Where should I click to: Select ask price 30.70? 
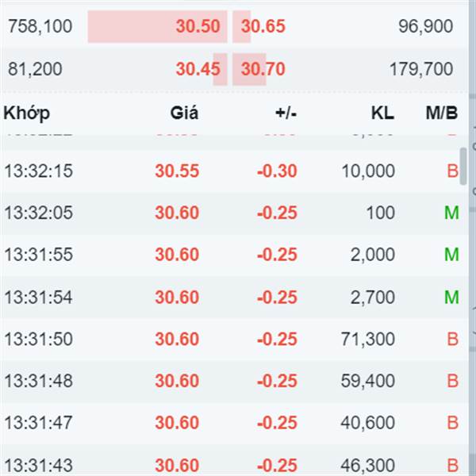click(x=263, y=69)
